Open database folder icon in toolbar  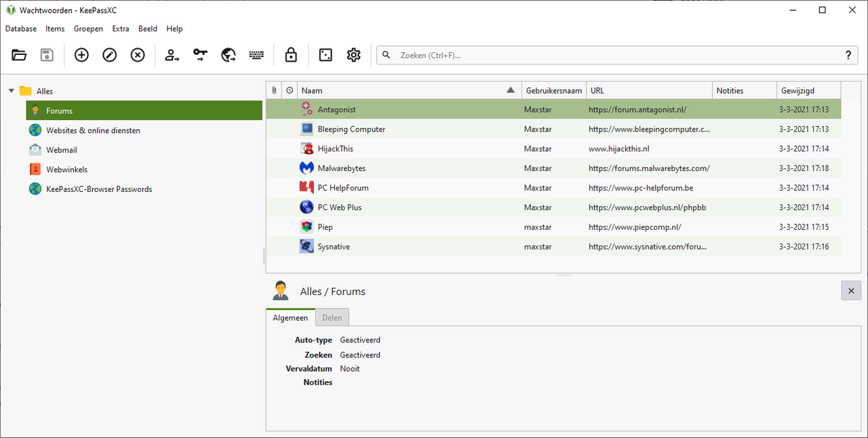pyautogui.click(x=19, y=55)
